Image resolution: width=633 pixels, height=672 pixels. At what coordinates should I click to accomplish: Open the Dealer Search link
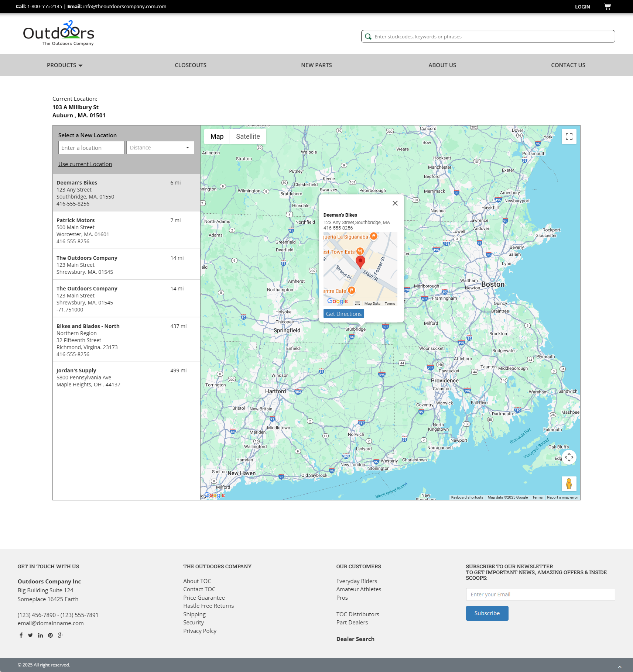pos(355,639)
